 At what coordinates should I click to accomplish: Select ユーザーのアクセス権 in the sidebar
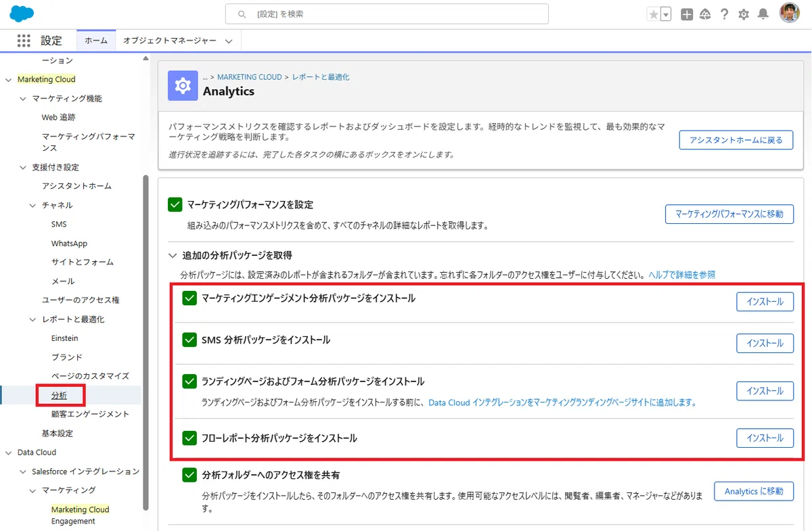pyautogui.click(x=81, y=300)
